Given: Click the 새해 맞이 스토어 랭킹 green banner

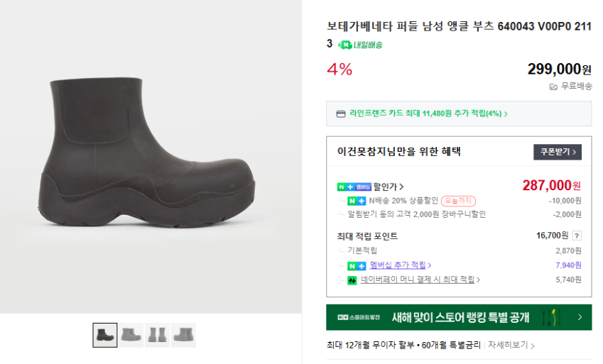Looking at the screenshot, I should (459, 317).
